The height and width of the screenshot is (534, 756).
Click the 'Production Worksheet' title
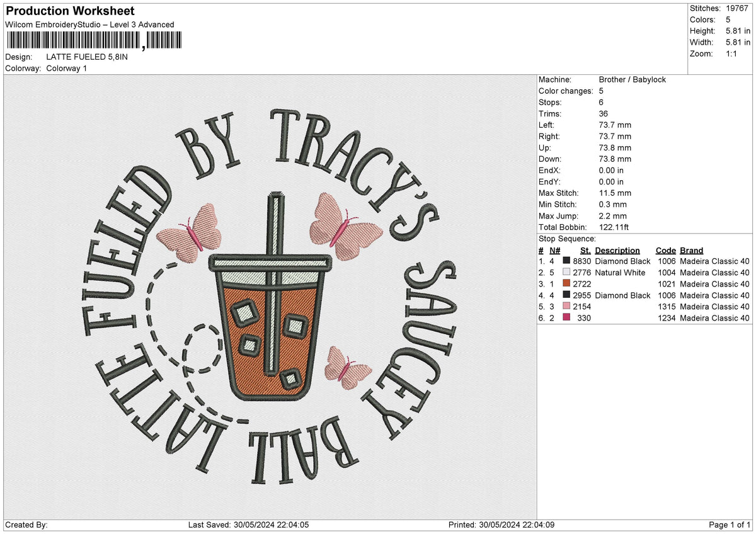(70, 11)
